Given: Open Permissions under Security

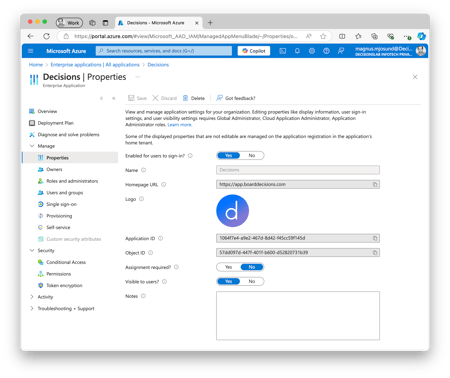Looking at the screenshot, I should (x=59, y=274).
